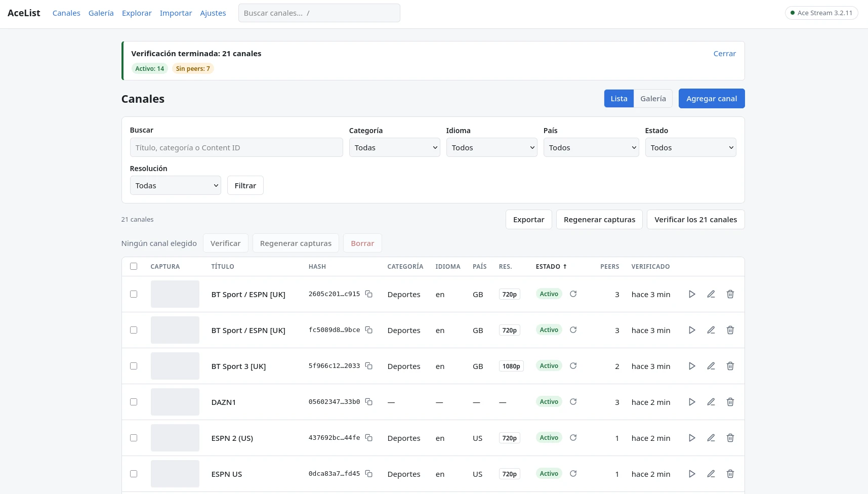Tick the ESPN 2 (US) checkbox
Image resolution: width=868 pixels, height=494 pixels.
[134, 438]
